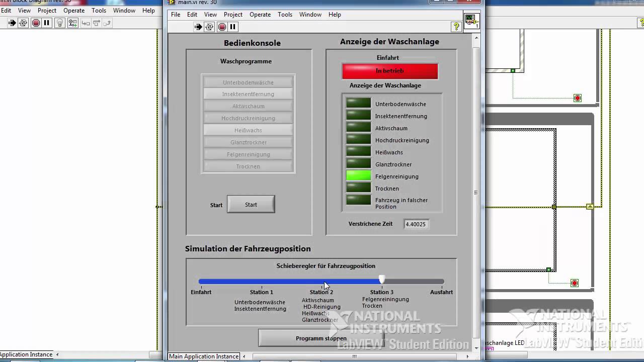Click yellow triangle node on block diagram wire
644x362 pixels.
click(x=590, y=207)
